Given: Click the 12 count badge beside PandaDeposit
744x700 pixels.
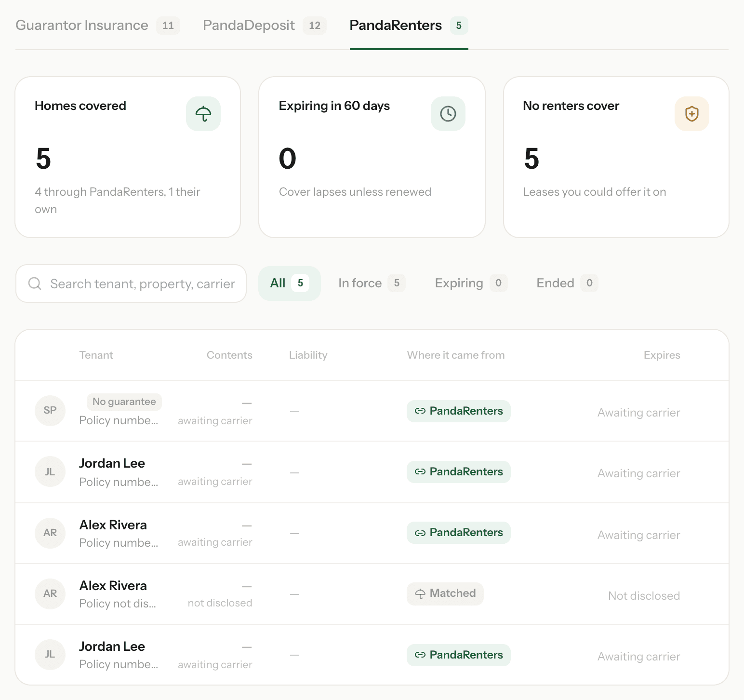Looking at the screenshot, I should tap(315, 26).
